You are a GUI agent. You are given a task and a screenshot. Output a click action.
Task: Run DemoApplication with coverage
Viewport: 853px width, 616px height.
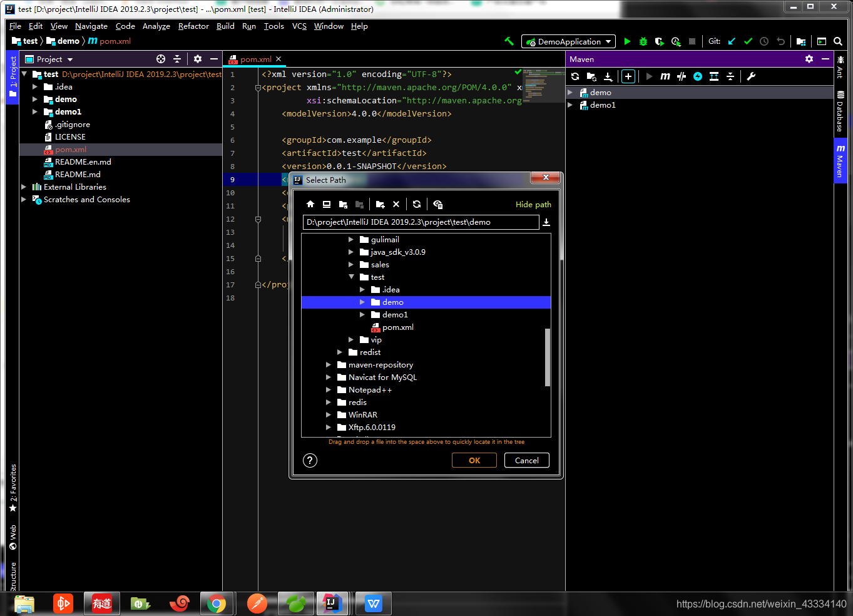(x=660, y=41)
